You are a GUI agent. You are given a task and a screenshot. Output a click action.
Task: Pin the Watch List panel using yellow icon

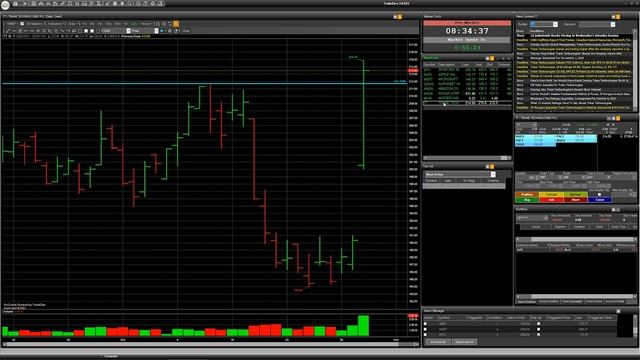(x=492, y=58)
